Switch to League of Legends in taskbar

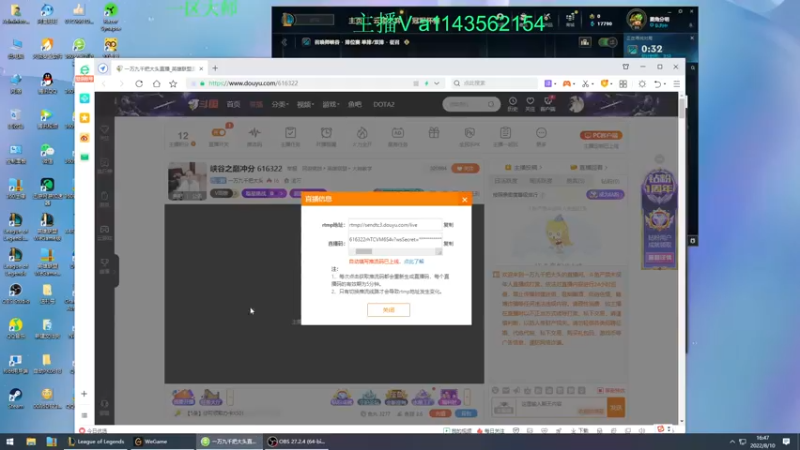click(x=95, y=441)
